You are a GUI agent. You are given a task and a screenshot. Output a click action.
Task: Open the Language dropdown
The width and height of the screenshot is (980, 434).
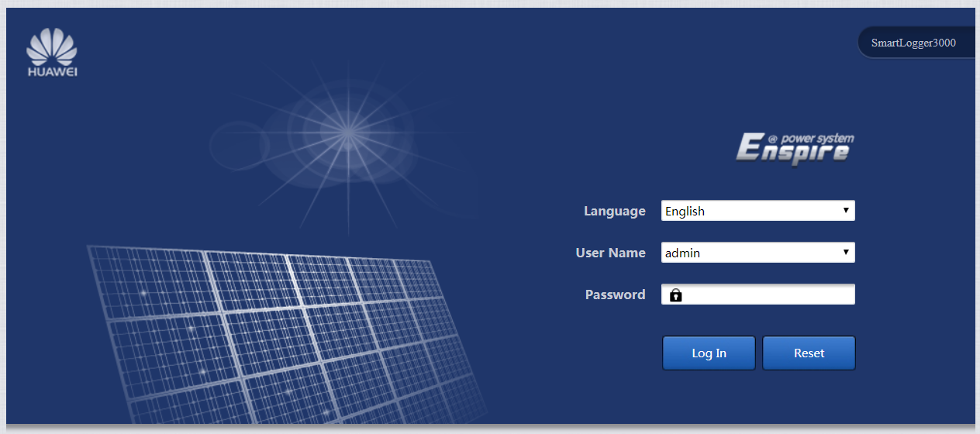point(758,211)
